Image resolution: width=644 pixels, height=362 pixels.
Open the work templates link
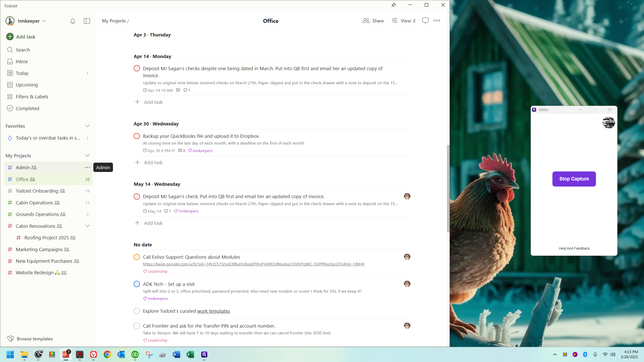pos(213,311)
